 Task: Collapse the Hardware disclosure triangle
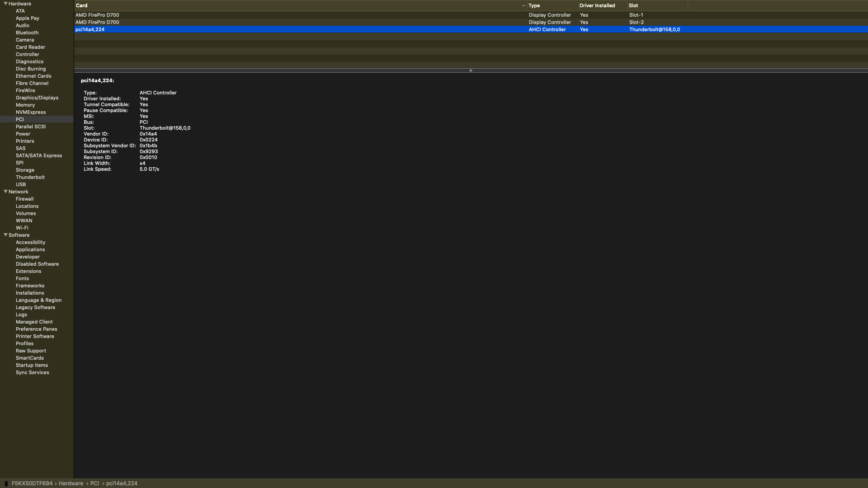[5, 4]
